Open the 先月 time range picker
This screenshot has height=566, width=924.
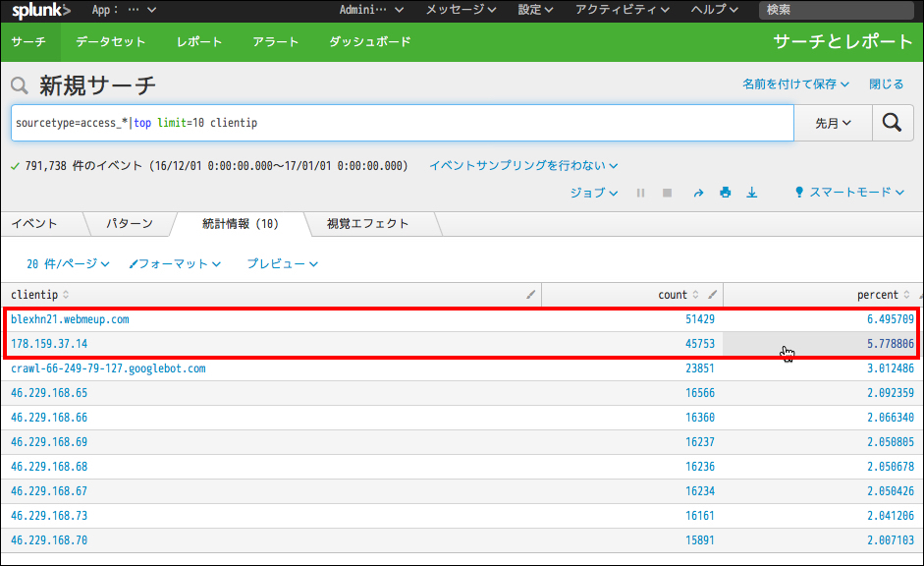click(x=833, y=123)
